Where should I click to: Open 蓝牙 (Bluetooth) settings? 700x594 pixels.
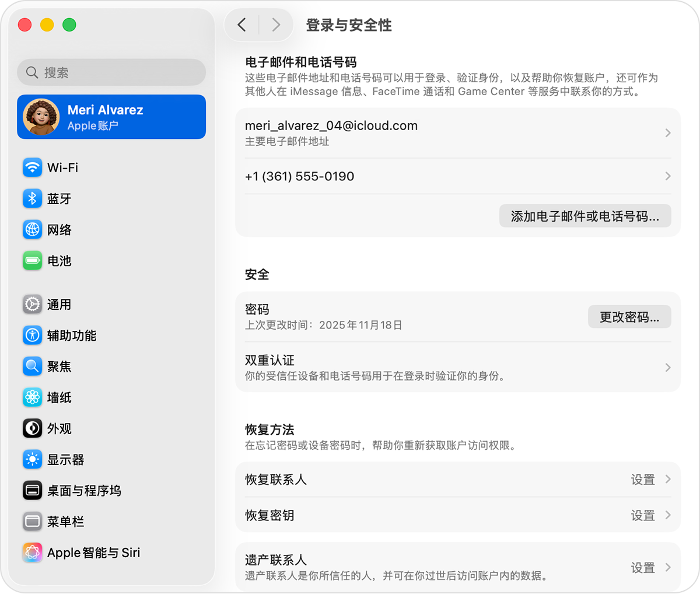click(32, 198)
